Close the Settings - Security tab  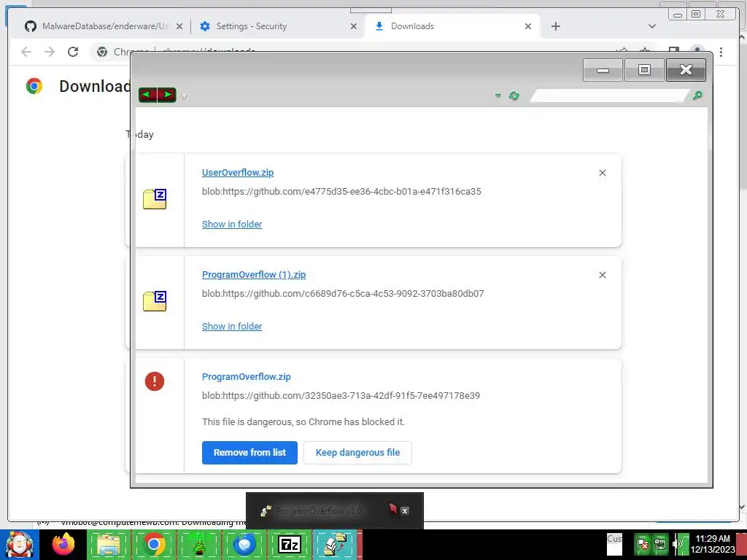click(354, 26)
